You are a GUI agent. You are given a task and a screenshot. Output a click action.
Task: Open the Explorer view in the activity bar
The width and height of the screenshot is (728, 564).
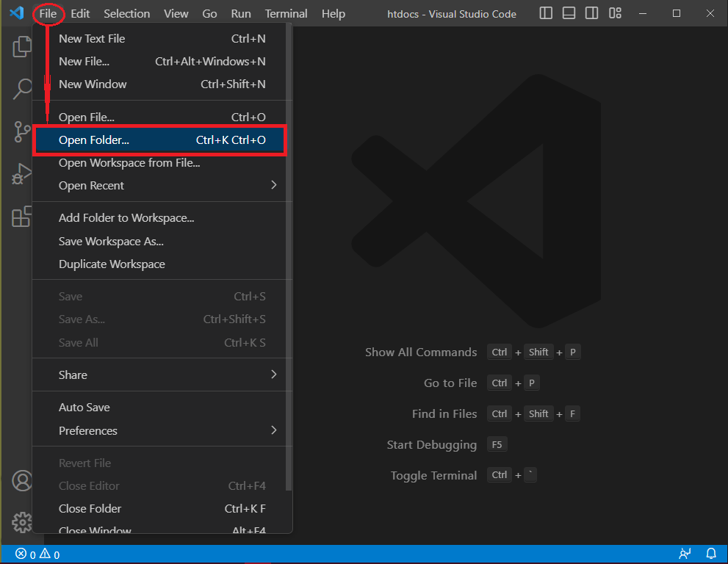[21, 46]
